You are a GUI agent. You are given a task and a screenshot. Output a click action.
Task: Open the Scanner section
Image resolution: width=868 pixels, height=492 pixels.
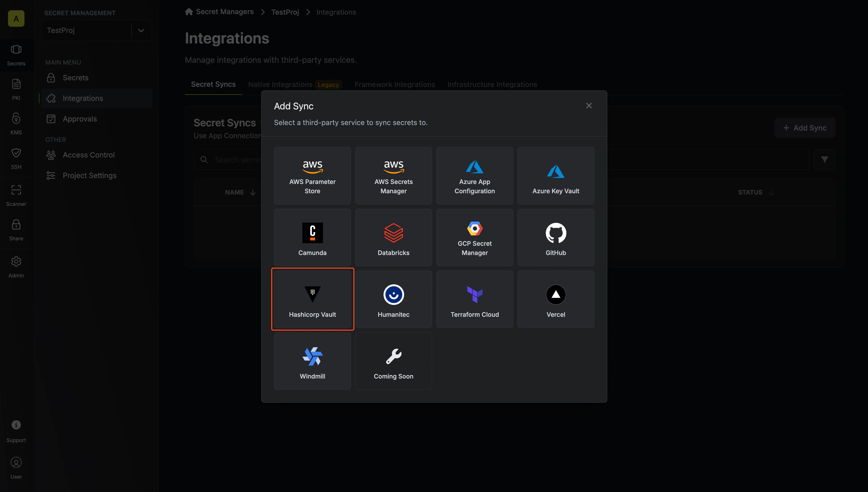(16, 195)
